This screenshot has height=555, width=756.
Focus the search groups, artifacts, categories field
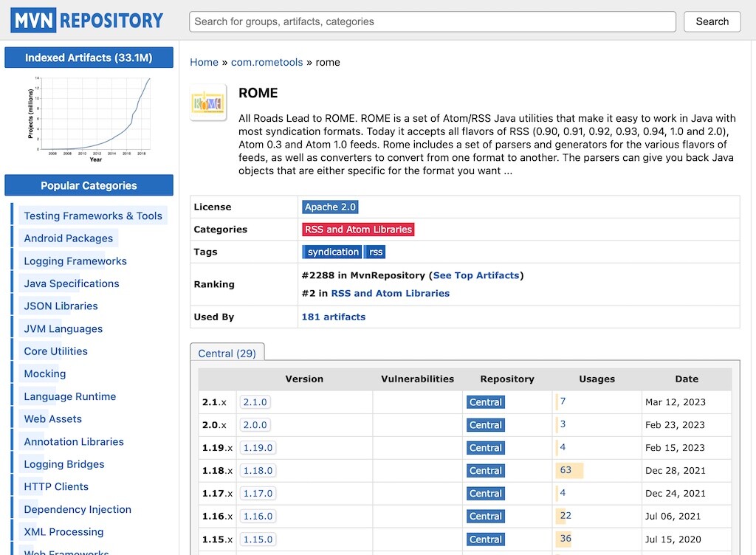433,21
